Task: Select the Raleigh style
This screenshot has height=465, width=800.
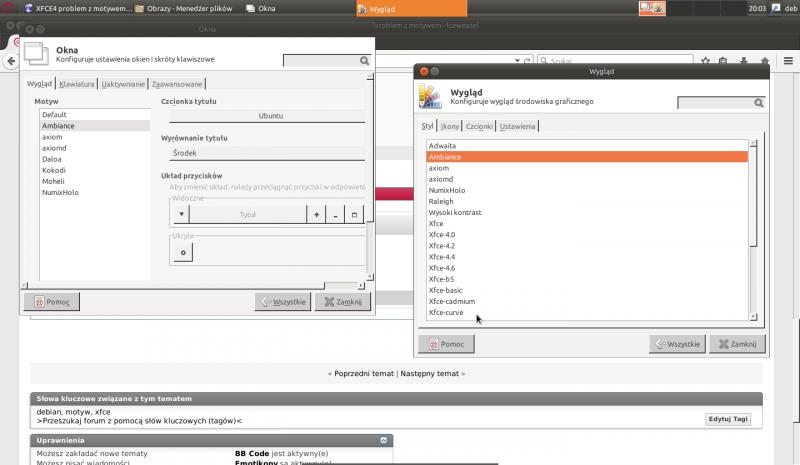Action: [441, 201]
